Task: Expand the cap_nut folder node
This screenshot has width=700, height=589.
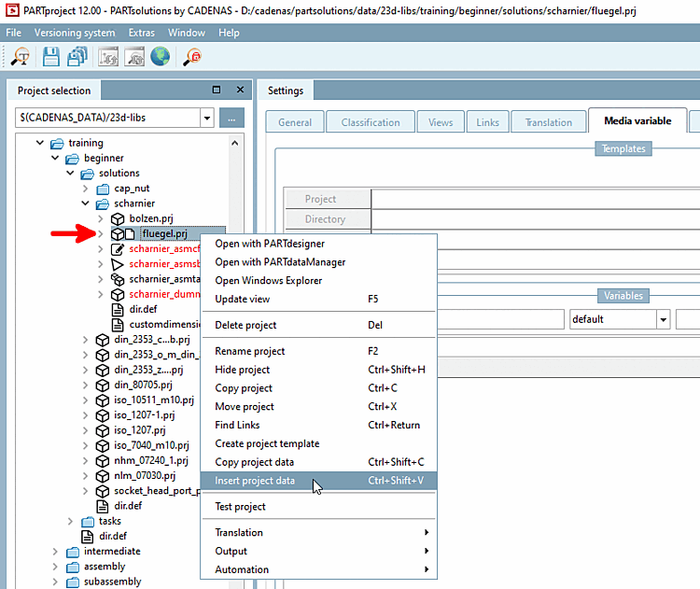Action: [85, 189]
